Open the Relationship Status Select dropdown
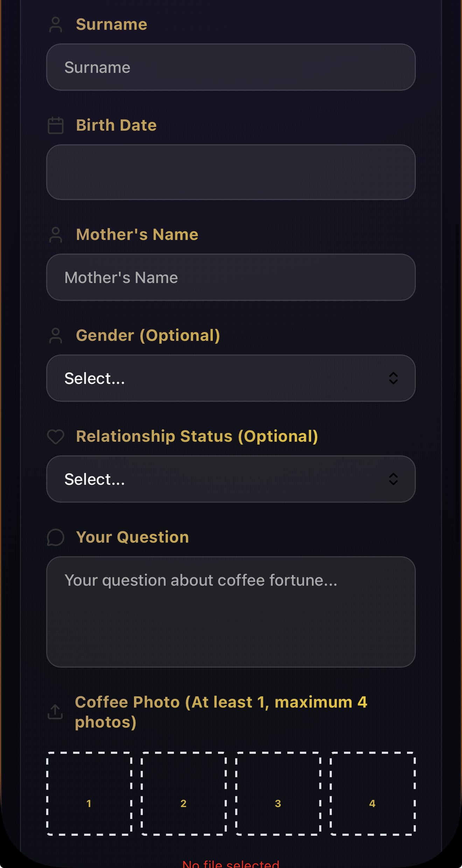This screenshot has width=462, height=868. [231, 479]
